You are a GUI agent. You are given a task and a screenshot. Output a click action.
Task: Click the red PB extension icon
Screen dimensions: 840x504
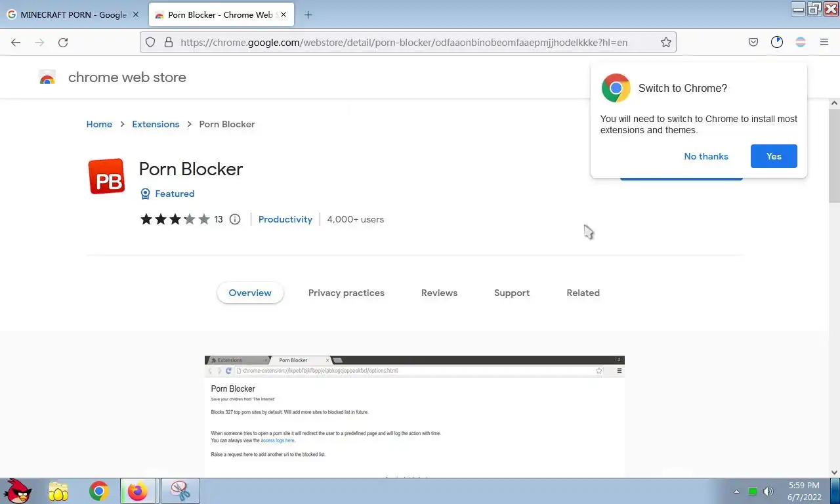click(x=106, y=177)
